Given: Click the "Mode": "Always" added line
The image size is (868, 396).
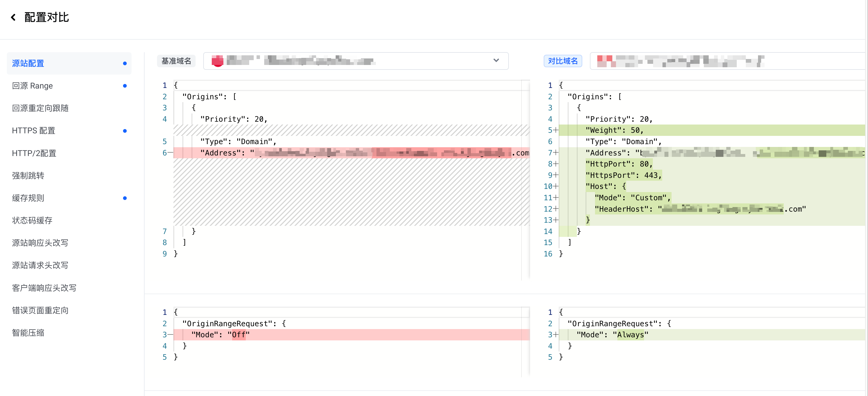Looking at the screenshot, I should pos(712,335).
